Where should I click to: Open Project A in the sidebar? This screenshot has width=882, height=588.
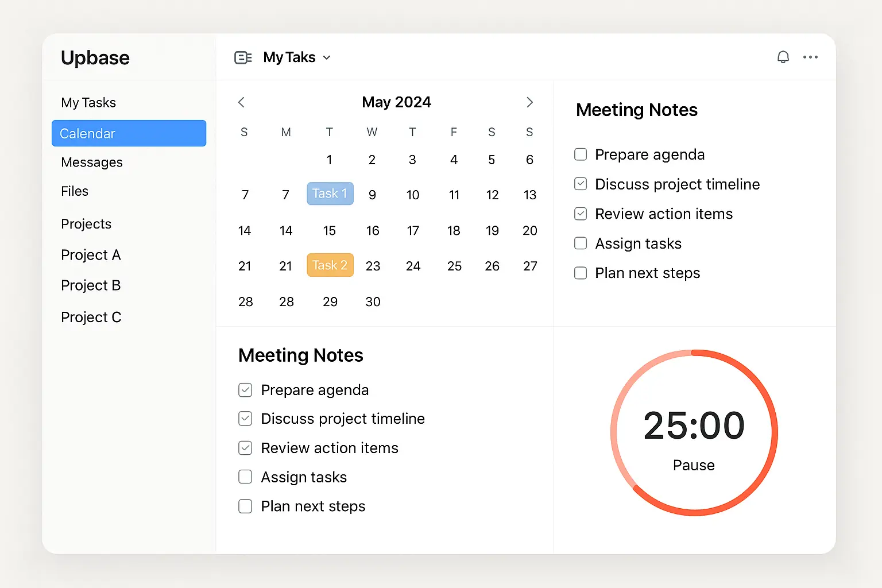point(91,255)
